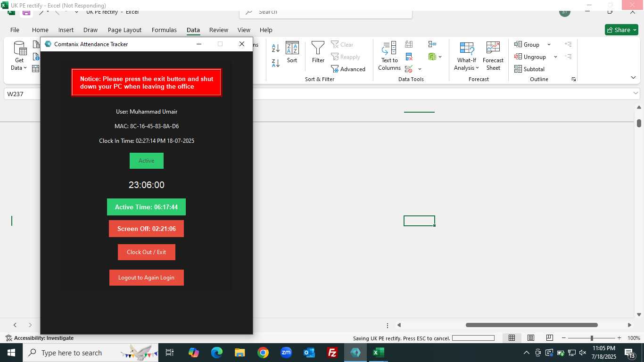
Task: Switch to Draw ribbon tab
Action: (x=91, y=30)
